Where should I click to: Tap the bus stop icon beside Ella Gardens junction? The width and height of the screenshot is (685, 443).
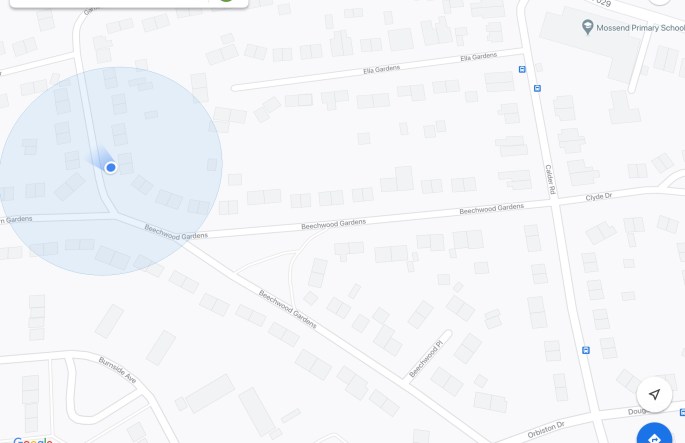[x=522, y=69]
